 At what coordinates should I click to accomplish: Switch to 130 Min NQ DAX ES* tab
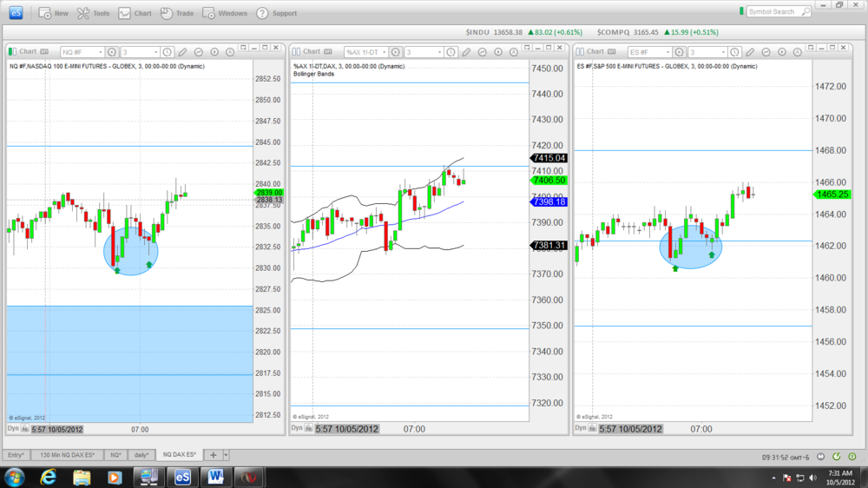coord(67,455)
